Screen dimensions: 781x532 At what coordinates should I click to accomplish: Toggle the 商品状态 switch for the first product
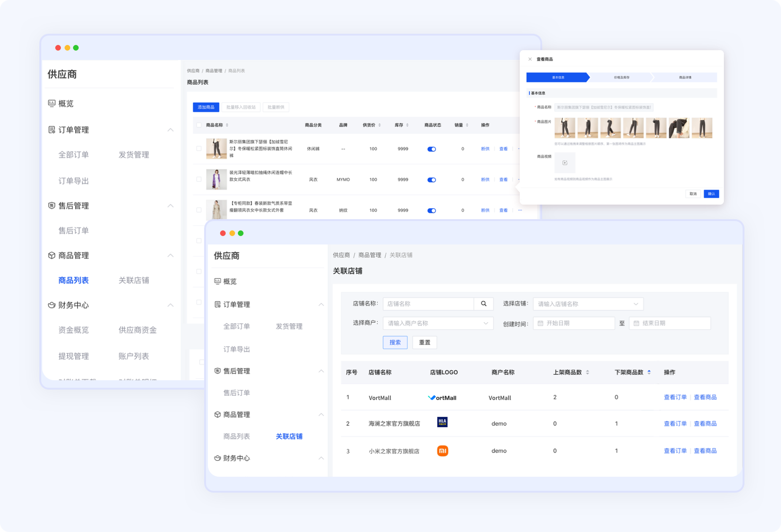click(432, 148)
